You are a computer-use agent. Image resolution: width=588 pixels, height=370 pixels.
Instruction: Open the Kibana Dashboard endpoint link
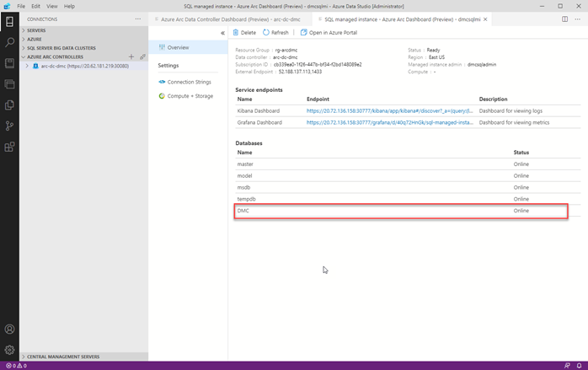coord(390,110)
